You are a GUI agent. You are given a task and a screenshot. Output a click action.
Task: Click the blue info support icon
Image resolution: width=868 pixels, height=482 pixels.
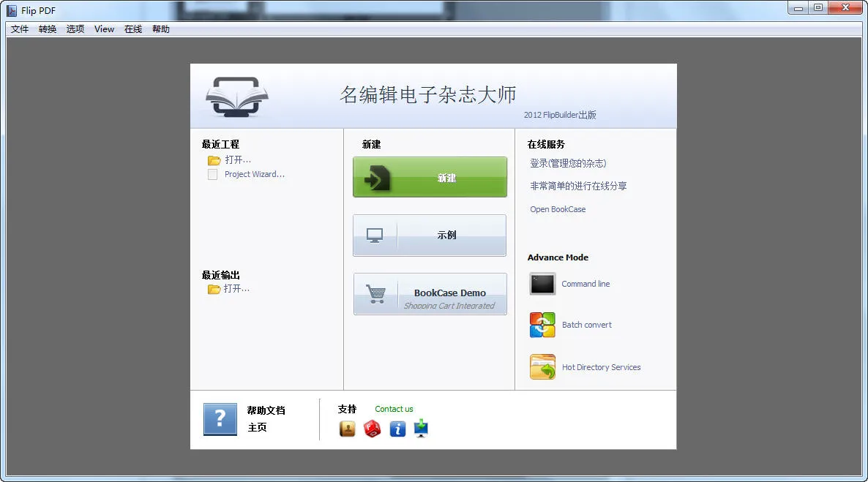[x=397, y=429]
